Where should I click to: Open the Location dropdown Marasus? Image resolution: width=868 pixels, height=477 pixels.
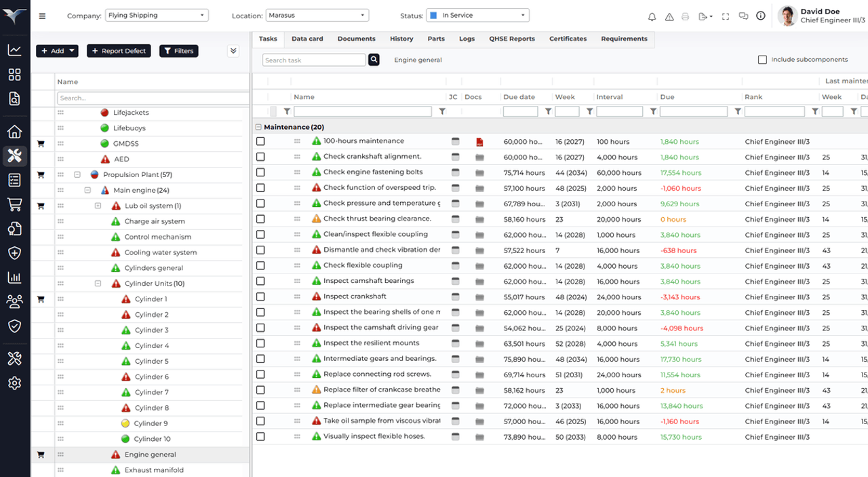tap(317, 15)
